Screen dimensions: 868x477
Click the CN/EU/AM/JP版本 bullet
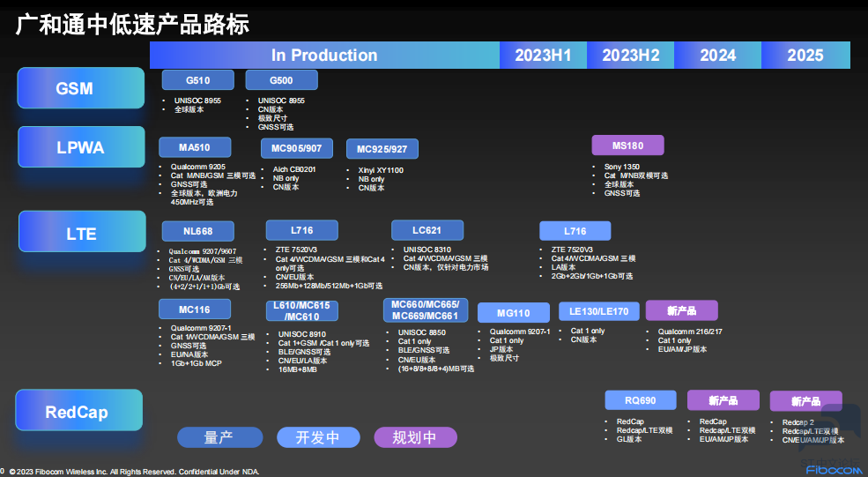point(813,440)
